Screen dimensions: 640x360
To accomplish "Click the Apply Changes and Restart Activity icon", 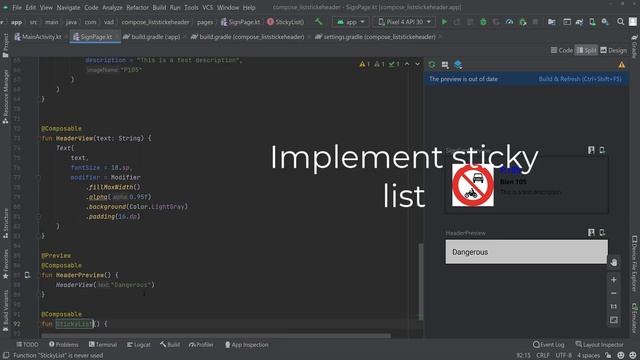I will (x=457, y=22).
